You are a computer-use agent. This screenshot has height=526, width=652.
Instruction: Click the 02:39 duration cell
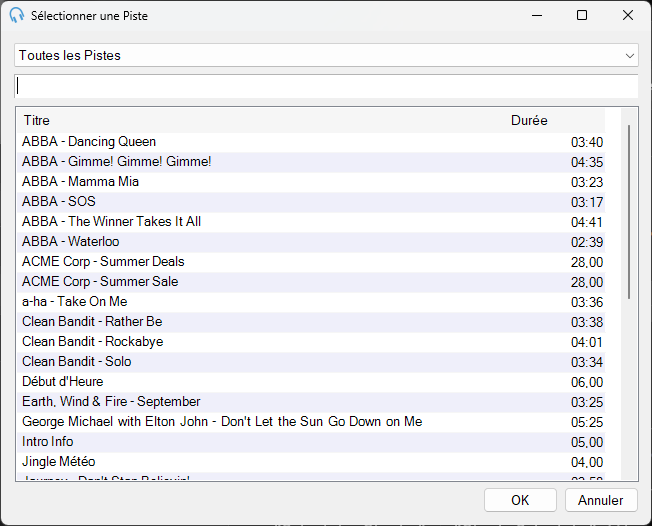pos(587,242)
